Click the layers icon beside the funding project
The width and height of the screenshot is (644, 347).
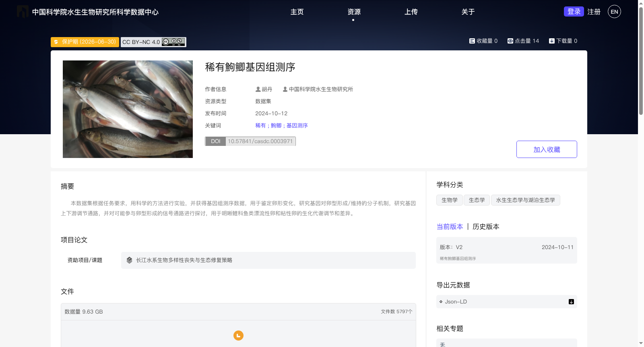pos(129,260)
